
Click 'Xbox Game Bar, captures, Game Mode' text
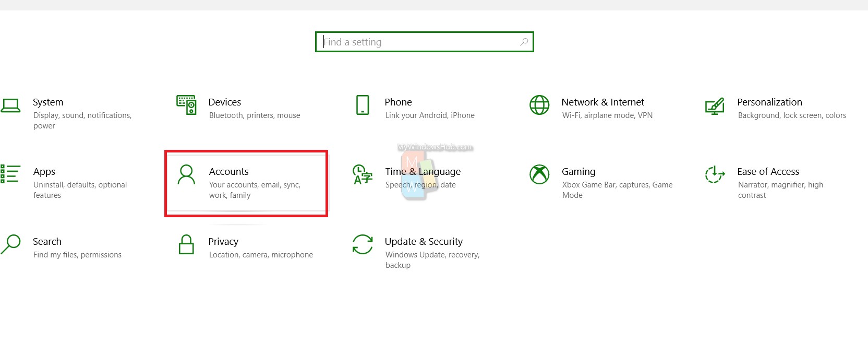618,190
